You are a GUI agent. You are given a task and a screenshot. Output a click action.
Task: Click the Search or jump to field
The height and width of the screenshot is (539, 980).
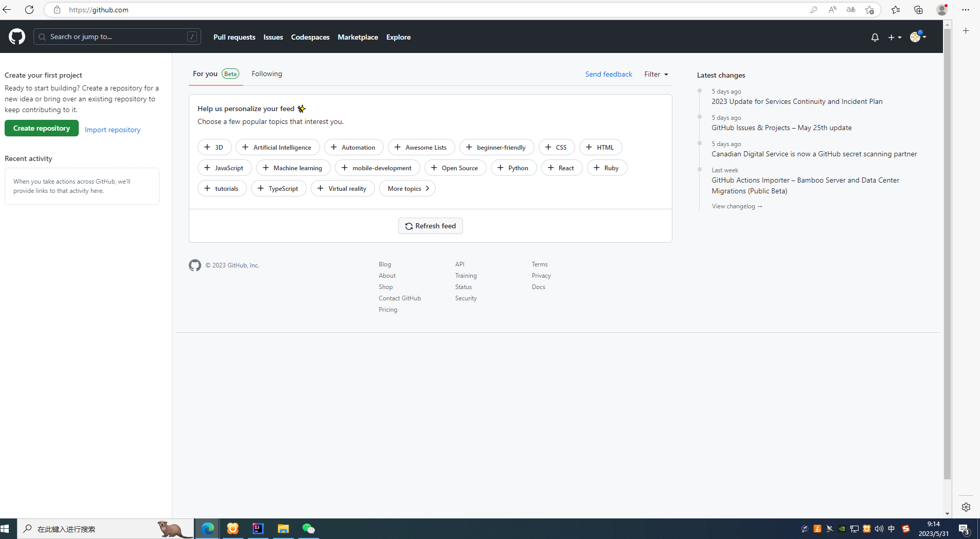(117, 37)
